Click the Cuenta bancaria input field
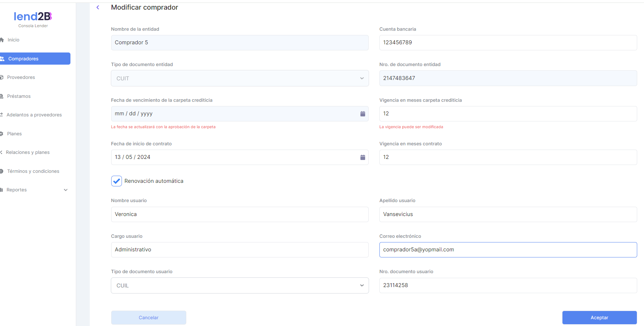This screenshot has width=644, height=326. (508, 43)
